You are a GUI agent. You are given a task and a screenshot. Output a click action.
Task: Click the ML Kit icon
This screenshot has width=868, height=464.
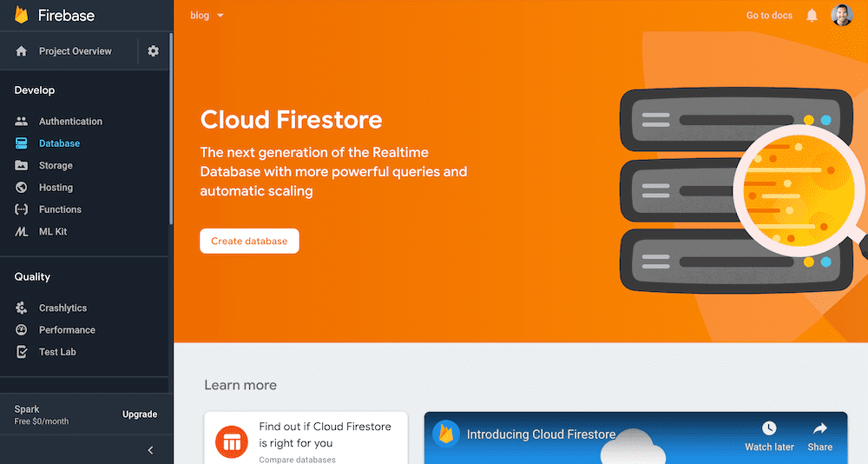21,232
